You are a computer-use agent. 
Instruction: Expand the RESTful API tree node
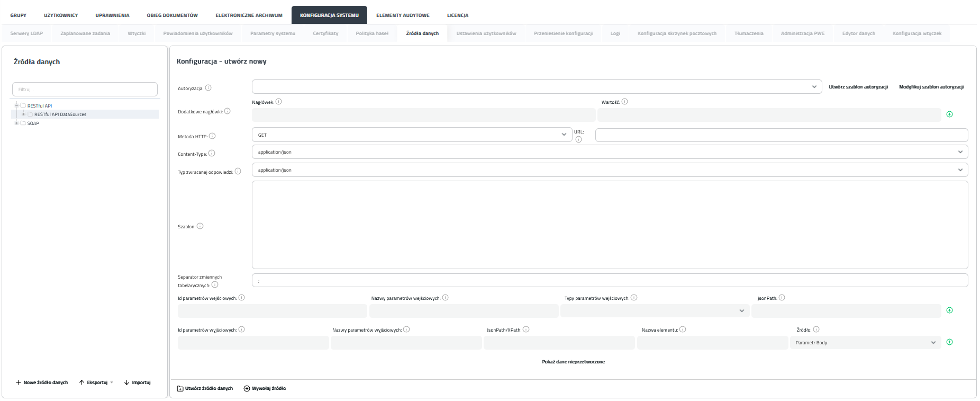[x=16, y=105]
